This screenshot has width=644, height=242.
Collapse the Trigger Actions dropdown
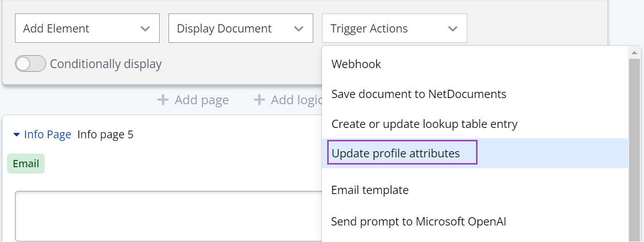pos(394,28)
